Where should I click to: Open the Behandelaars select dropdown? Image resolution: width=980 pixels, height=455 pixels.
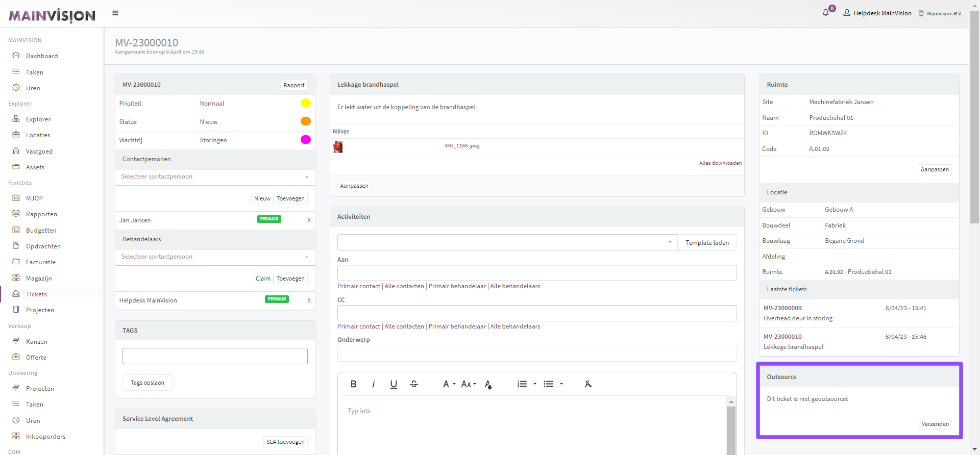[x=215, y=257]
